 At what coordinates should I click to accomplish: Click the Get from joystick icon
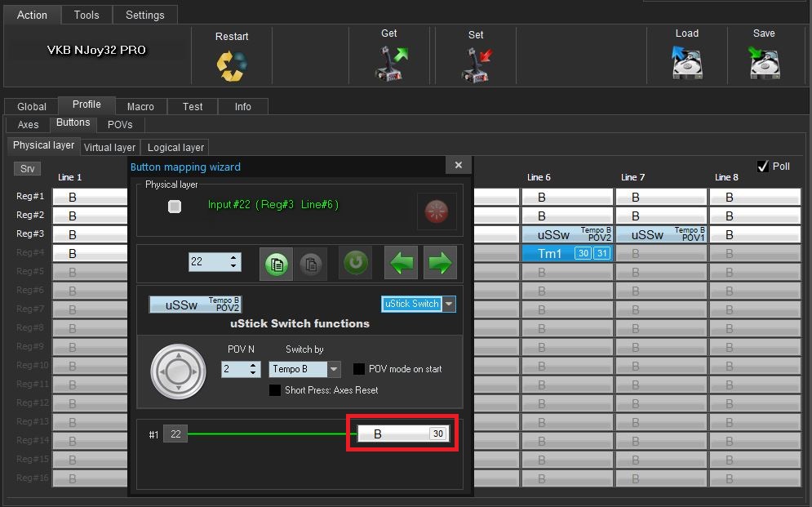point(389,63)
